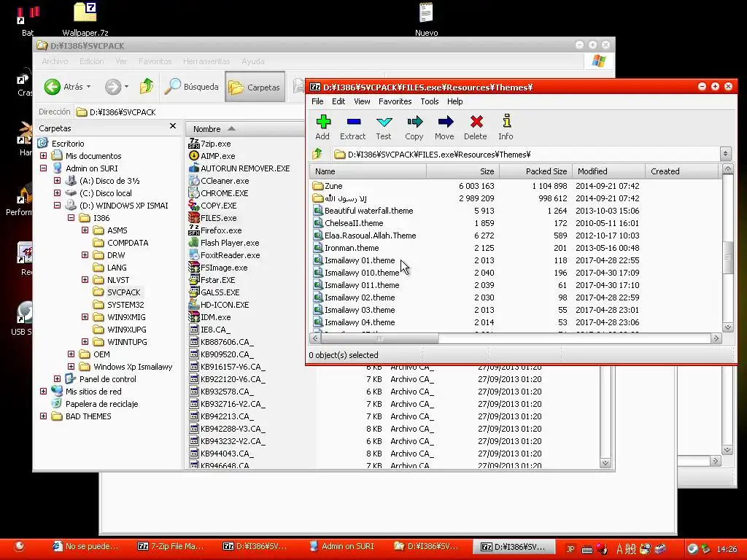747x560 pixels.
Task: Sort 7-Zip list by Packed Size column
Action: [535, 171]
